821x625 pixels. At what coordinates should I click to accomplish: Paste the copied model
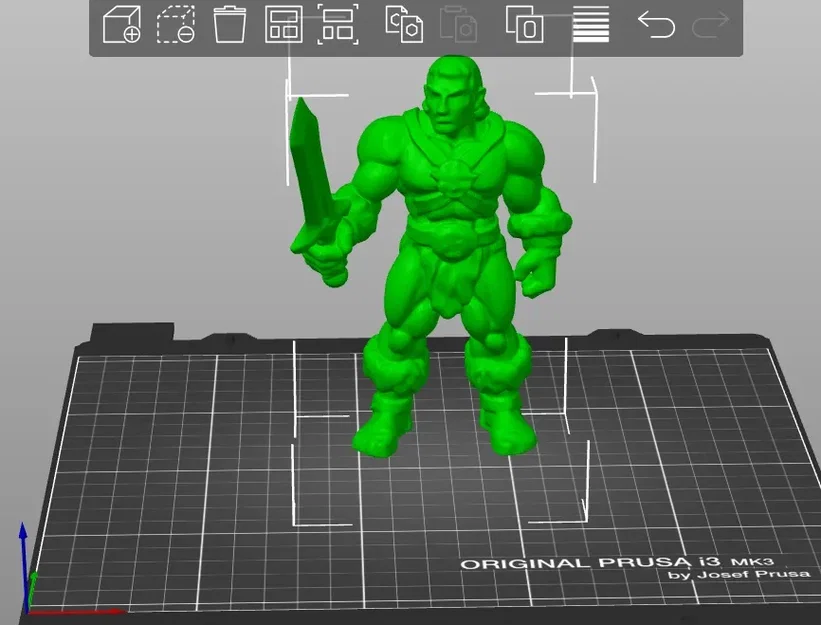(x=462, y=27)
